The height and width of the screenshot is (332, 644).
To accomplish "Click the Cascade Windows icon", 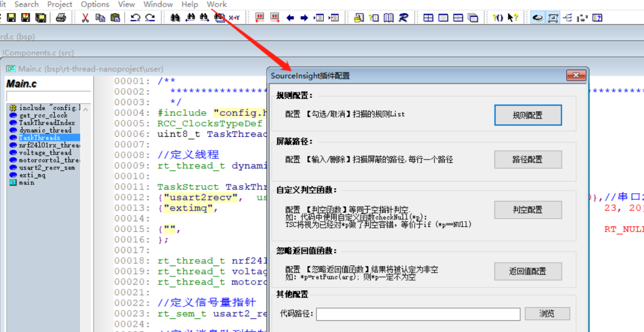I will (x=473, y=17).
